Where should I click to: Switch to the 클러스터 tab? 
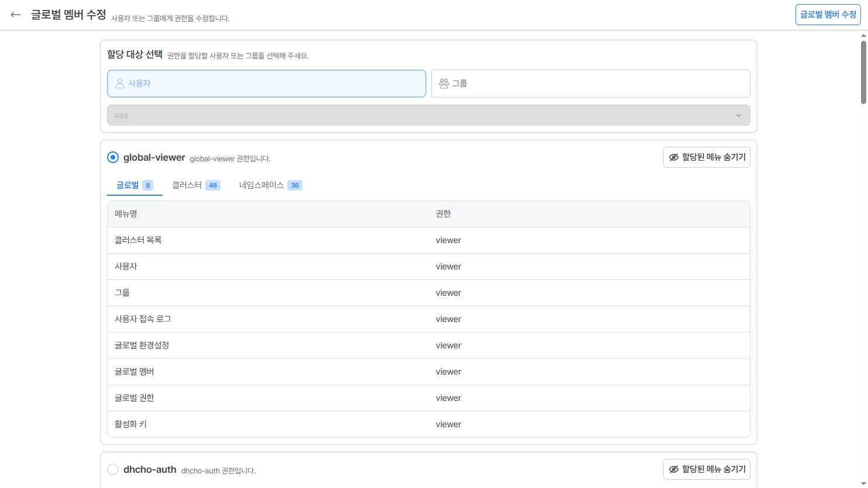pyautogui.click(x=196, y=185)
